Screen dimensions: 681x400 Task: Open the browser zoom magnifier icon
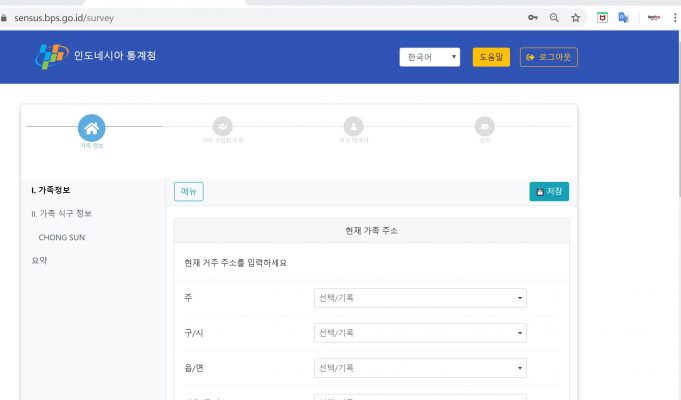[554, 18]
